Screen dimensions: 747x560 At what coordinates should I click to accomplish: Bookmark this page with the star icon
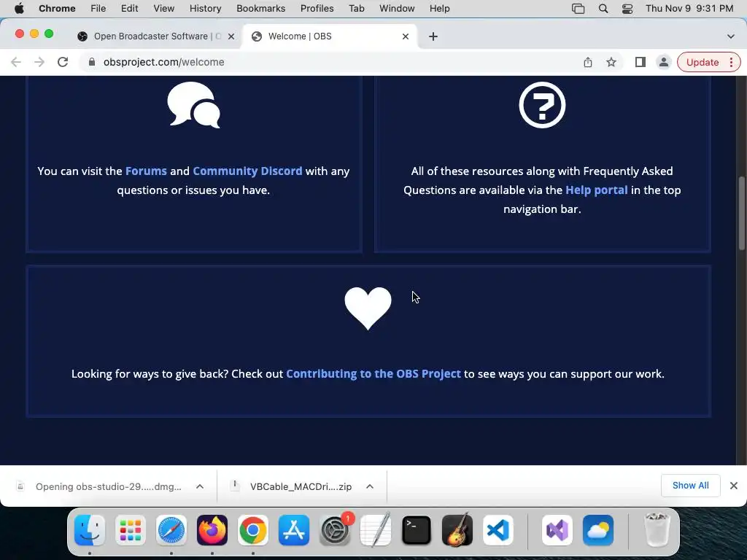[x=611, y=62]
